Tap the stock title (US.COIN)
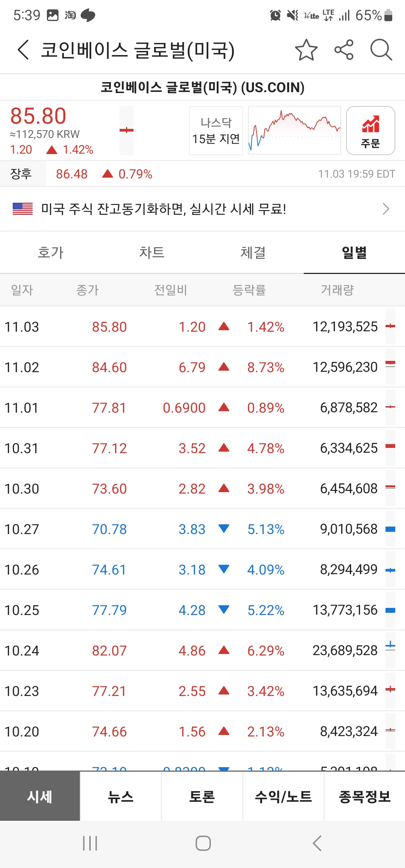 (202, 87)
